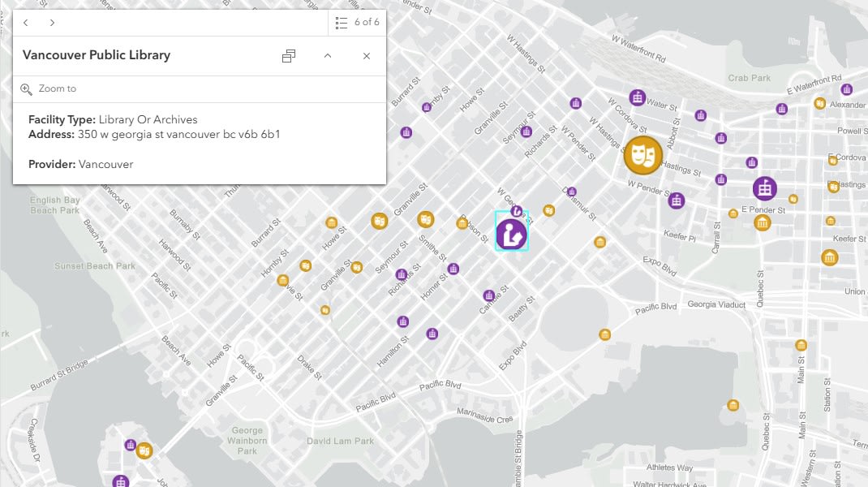868x487 pixels.
Task: Click the Sunset Beach Park label
Action: click(x=95, y=266)
